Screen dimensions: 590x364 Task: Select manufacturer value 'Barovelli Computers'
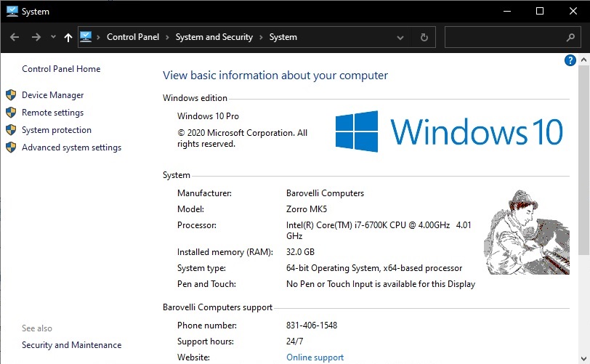[325, 193]
